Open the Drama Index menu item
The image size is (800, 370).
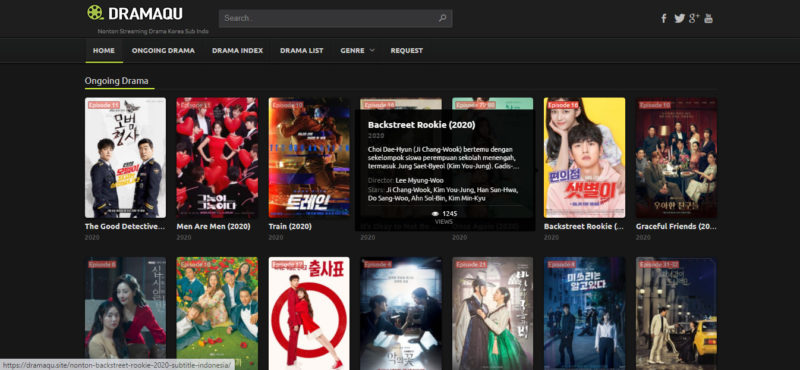[x=237, y=51]
